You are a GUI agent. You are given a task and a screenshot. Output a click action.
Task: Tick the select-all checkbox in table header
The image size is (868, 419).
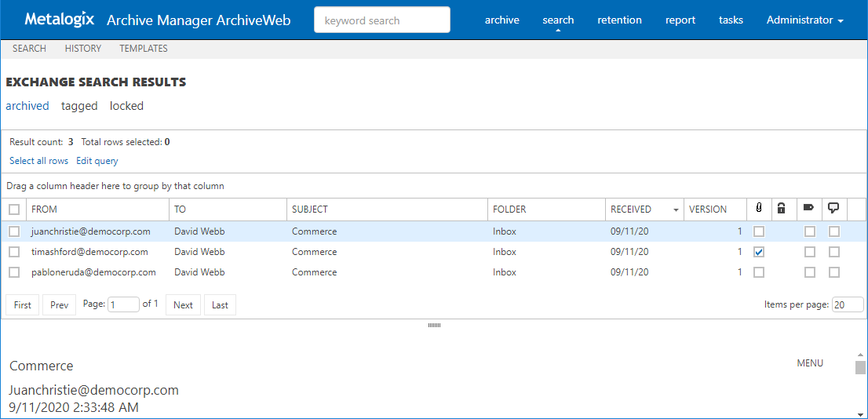[x=14, y=209]
